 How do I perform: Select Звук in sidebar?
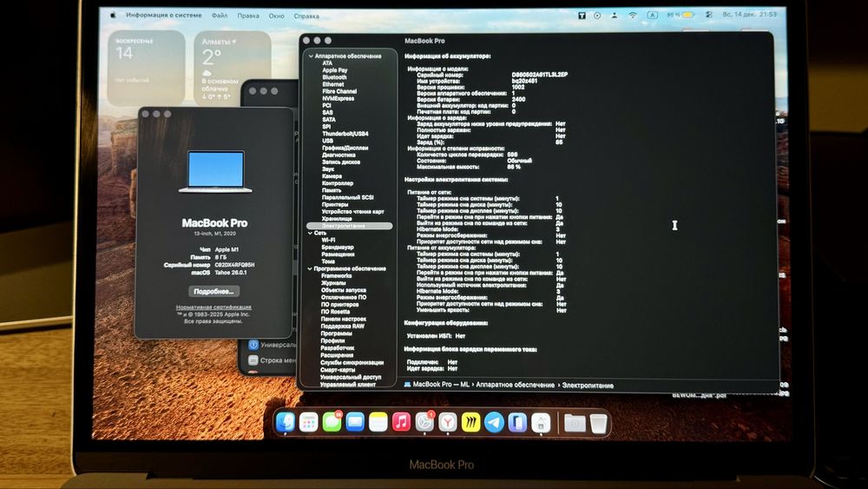328,169
